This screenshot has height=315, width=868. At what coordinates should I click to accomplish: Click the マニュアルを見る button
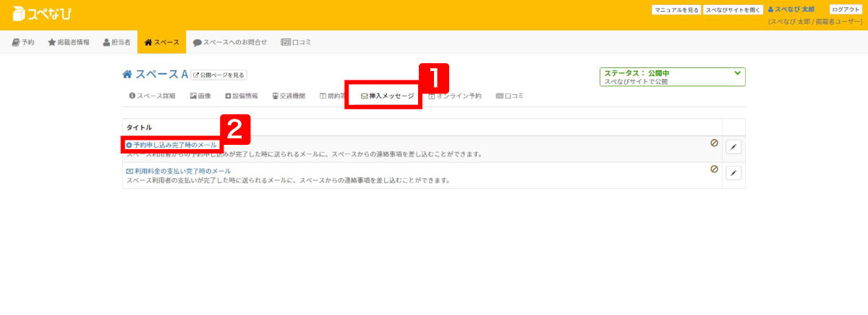[676, 10]
